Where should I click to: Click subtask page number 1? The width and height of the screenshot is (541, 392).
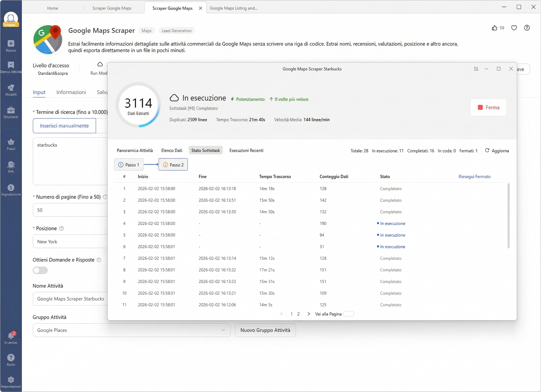pyautogui.click(x=291, y=314)
